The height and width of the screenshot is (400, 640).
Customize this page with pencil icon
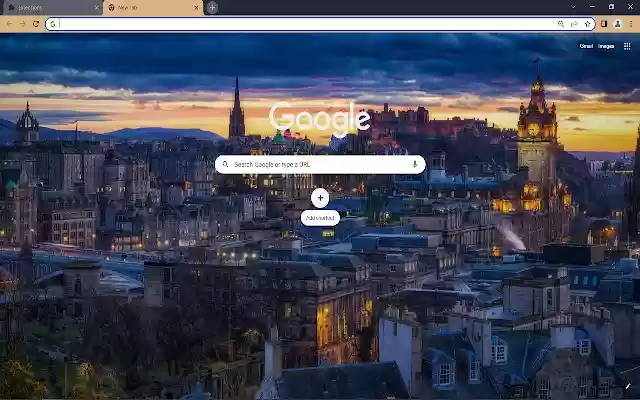tap(628, 386)
